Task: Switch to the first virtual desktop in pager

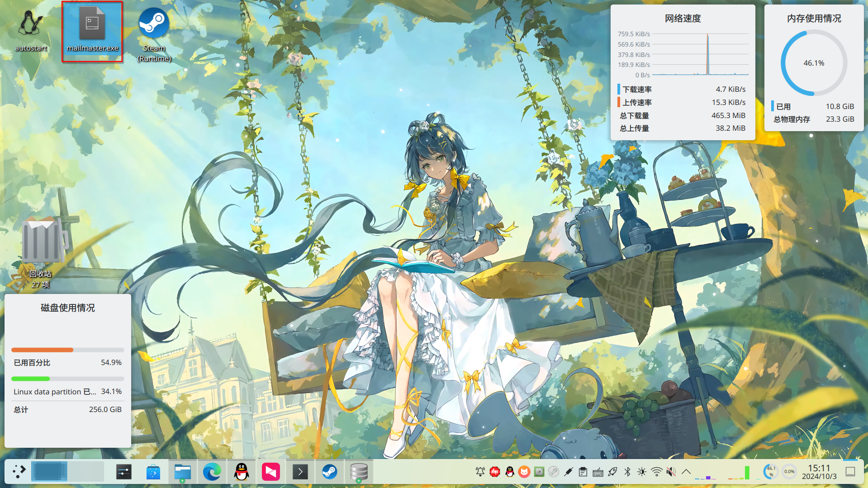Action: [49, 472]
